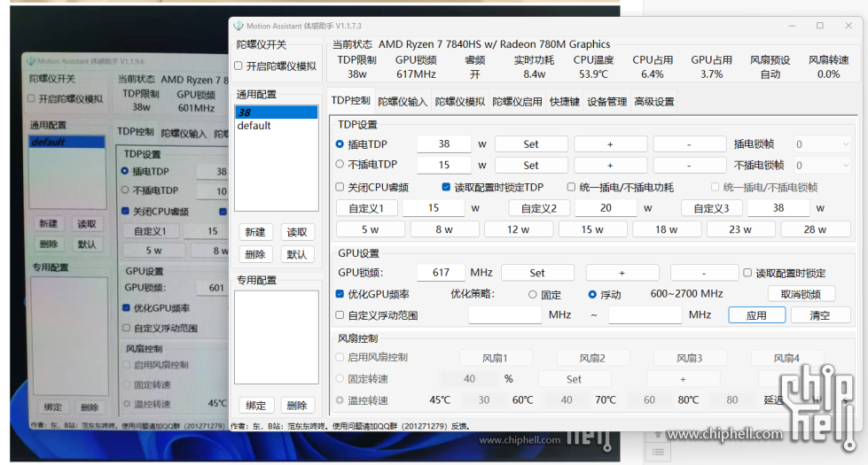Click the Motion Assistant V1.1.7.3 title bar icon

point(239,26)
